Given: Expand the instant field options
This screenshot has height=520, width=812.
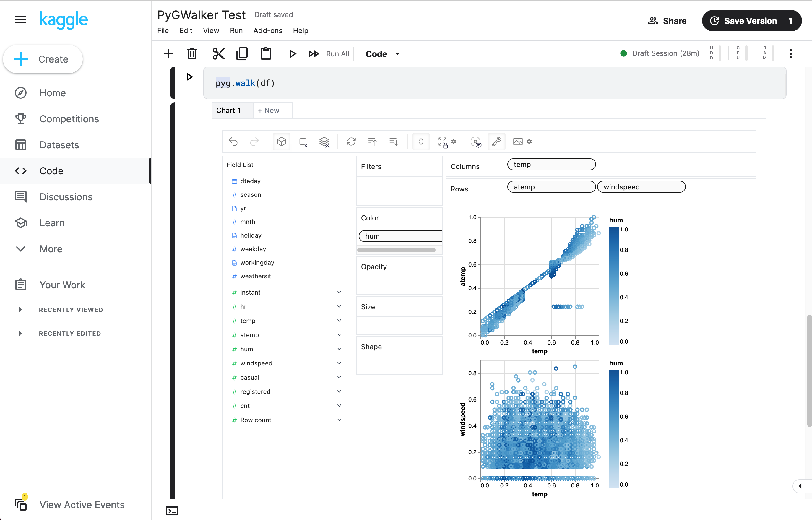Looking at the screenshot, I should coord(339,292).
